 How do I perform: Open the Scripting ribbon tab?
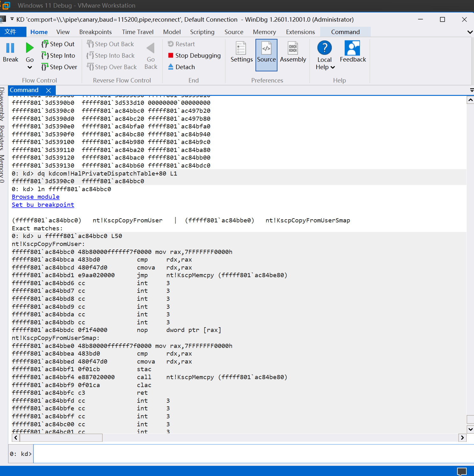coord(202,32)
